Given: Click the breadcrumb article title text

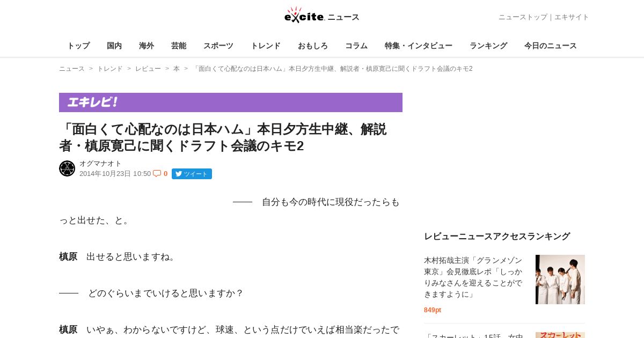Looking at the screenshot, I should tap(332, 69).
